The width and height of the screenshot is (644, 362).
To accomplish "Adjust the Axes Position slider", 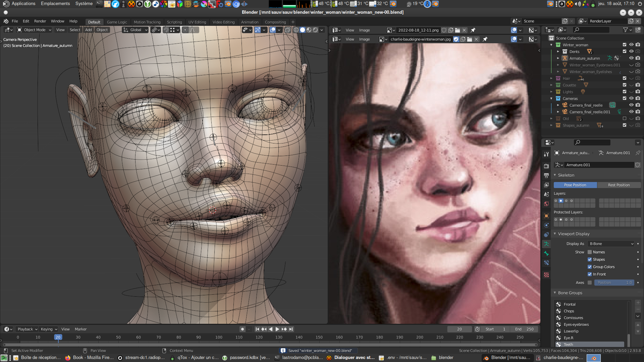I will (614, 283).
